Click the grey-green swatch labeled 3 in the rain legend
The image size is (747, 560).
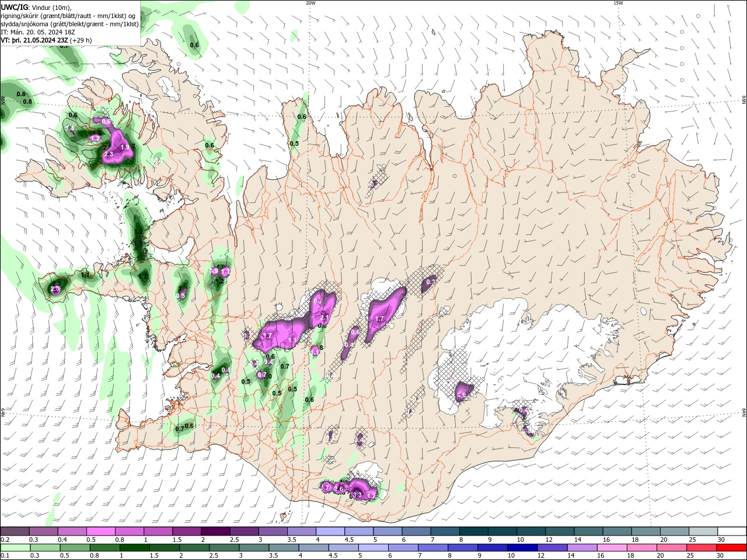coord(254,548)
